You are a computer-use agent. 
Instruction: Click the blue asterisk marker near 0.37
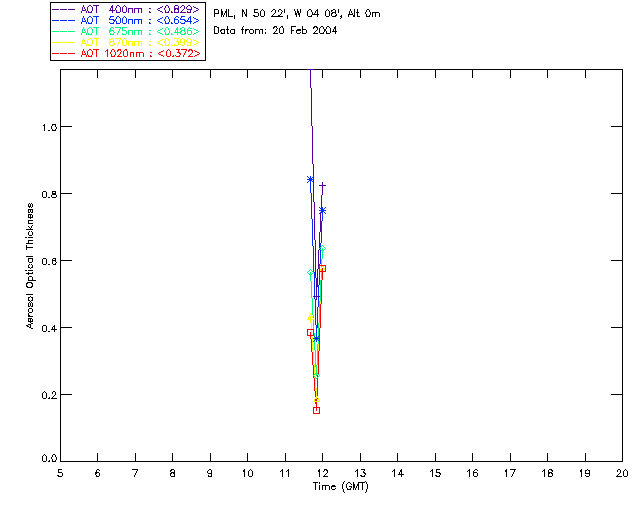[316, 339]
